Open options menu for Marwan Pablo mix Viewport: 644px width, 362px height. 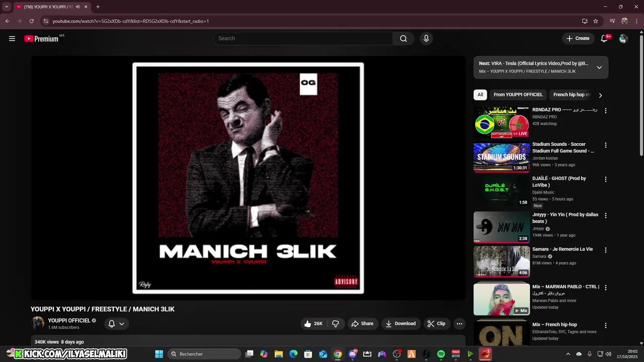click(x=606, y=288)
